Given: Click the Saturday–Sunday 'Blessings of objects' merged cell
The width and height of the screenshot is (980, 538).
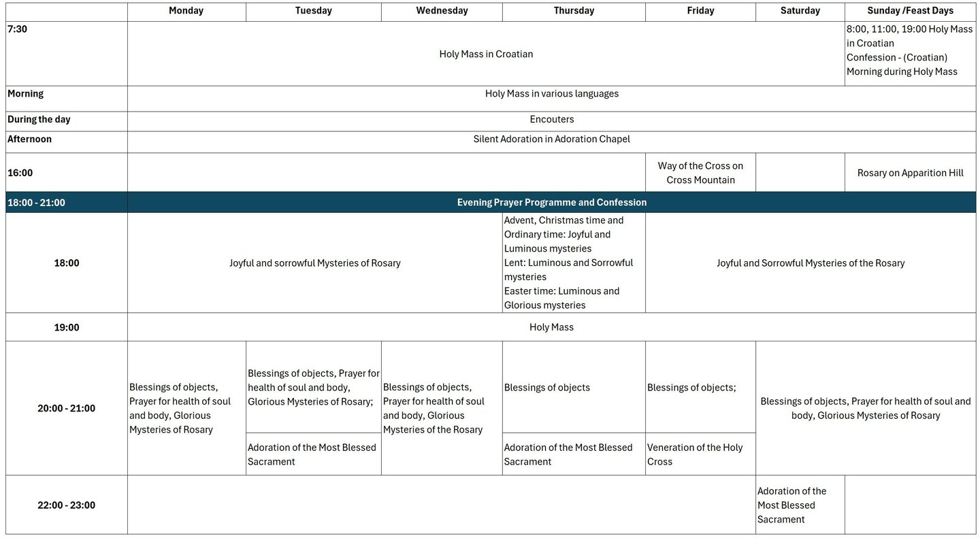Looking at the screenshot, I should coord(866,408).
